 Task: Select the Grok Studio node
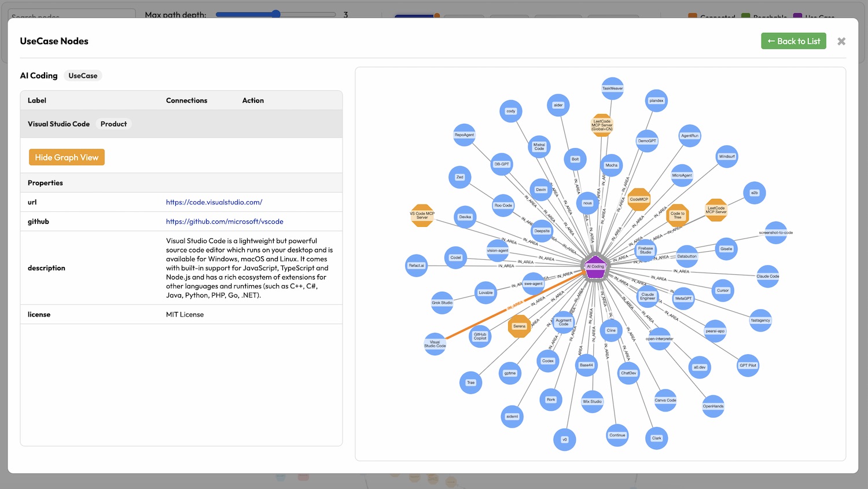442,303
